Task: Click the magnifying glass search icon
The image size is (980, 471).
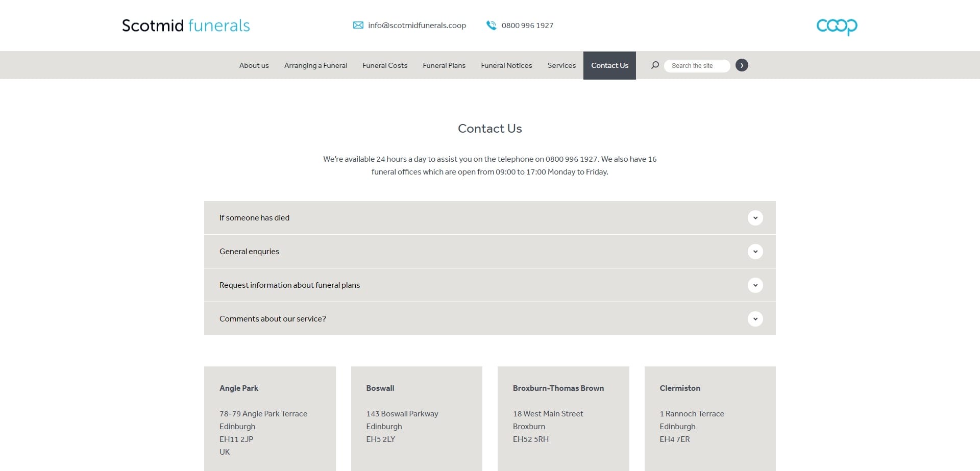Action: tap(655, 65)
